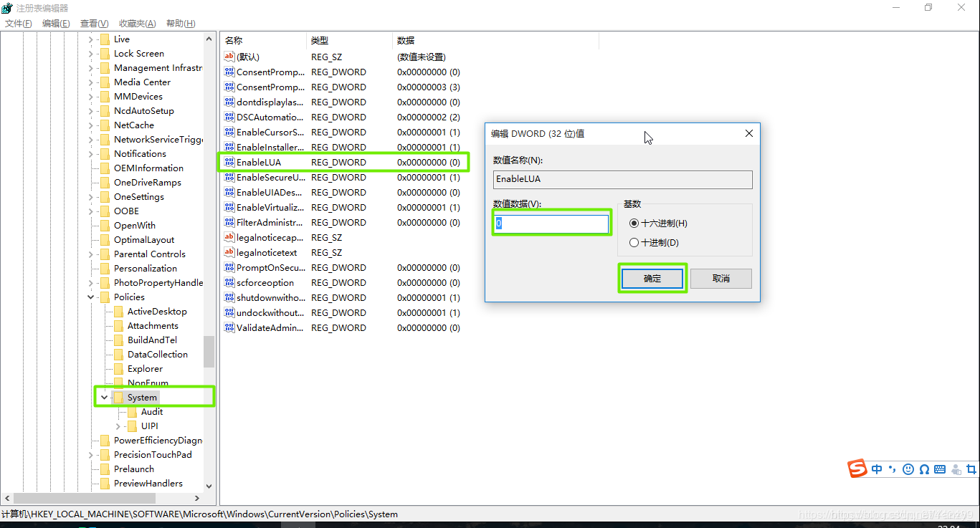The image size is (980, 528).
Task: Click the tree horizontal scrollbar right arrow
Action: (197, 497)
